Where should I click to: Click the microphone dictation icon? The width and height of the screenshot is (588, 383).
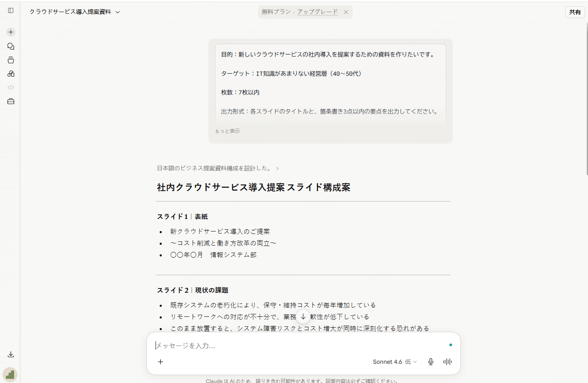point(431,362)
